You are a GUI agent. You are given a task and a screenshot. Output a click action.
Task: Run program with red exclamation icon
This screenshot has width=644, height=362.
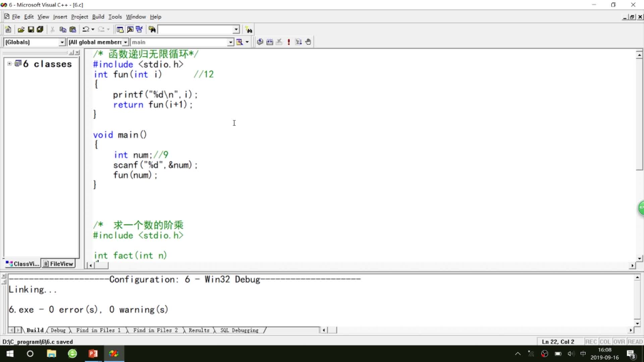point(288,42)
